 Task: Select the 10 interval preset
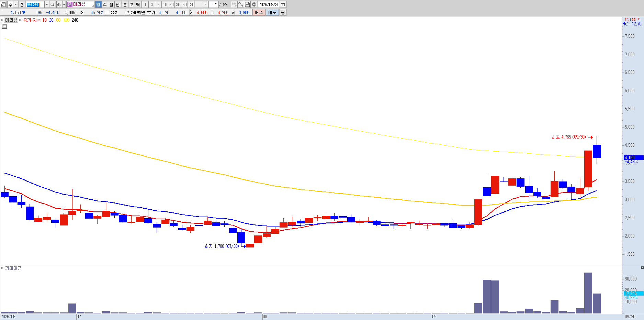coord(165,4)
